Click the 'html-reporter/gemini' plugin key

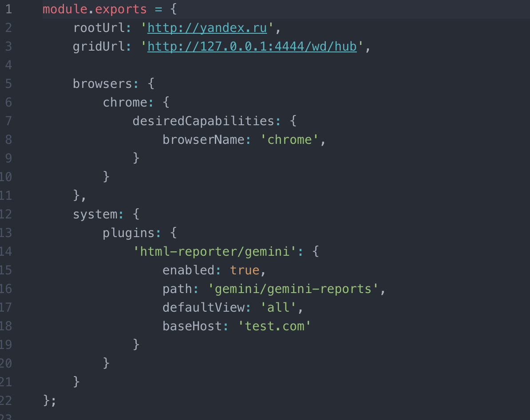(x=214, y=252)
